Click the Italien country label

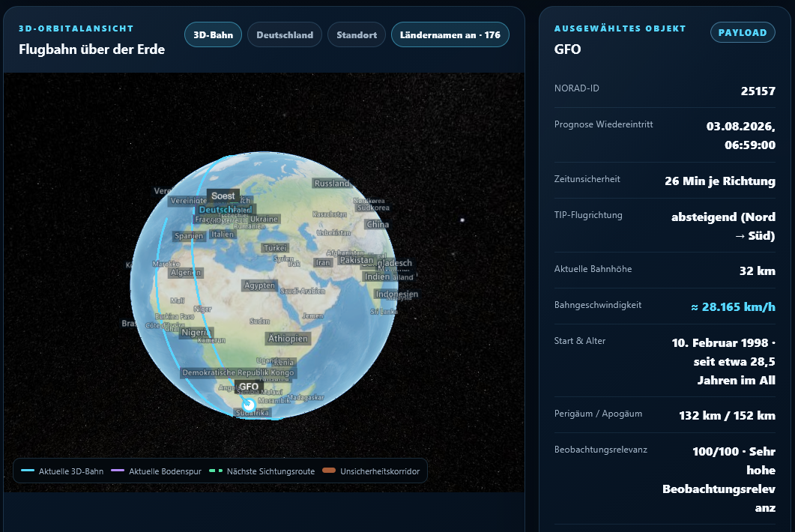pos(222,234)
